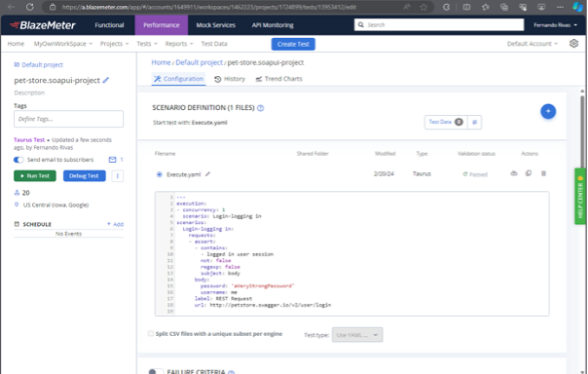The width and height of the screenshot is (588, 374).
Task: Expand the Default Account dropdown
Action: click(x=533, y=44)
